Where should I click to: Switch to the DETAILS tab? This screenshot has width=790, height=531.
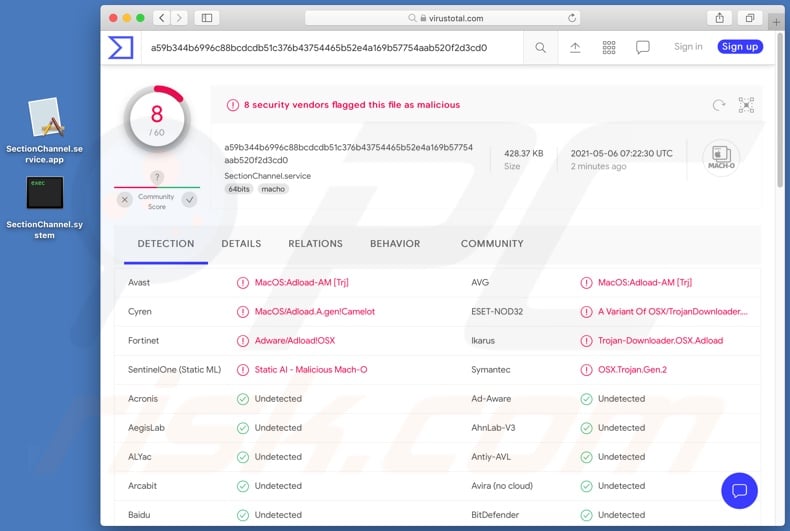[x=241, y=244]
